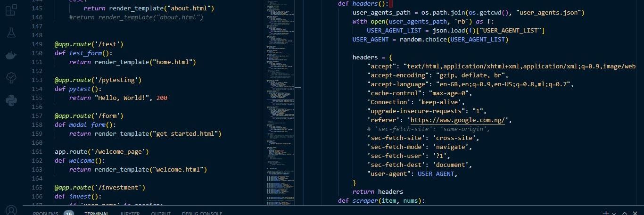
Task: Follow the https://www.google.com.ng/ link
Action: [x=458, y=120]
